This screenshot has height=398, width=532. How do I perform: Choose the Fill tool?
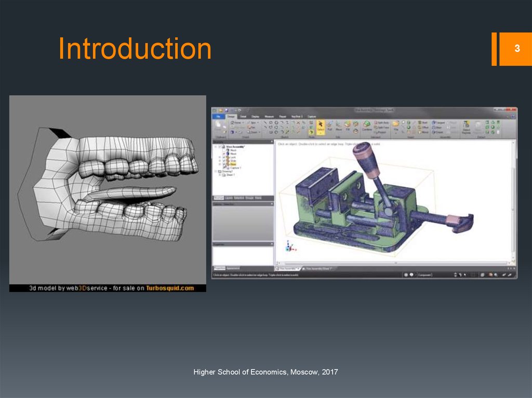click(x=348, y=126)
